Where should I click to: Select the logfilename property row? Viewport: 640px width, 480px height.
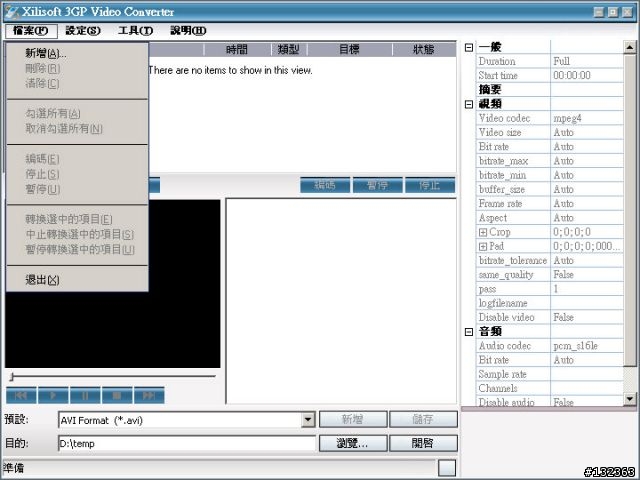[x=550, y=303]
